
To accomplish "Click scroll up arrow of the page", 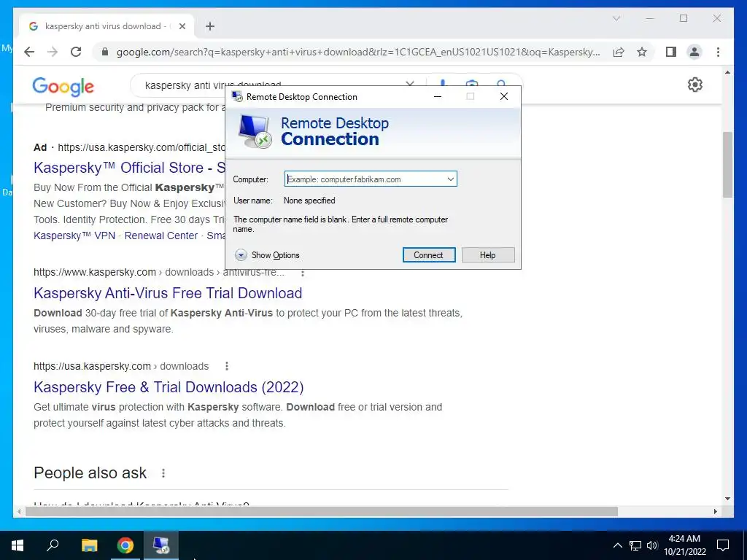I will pos(727,72).
